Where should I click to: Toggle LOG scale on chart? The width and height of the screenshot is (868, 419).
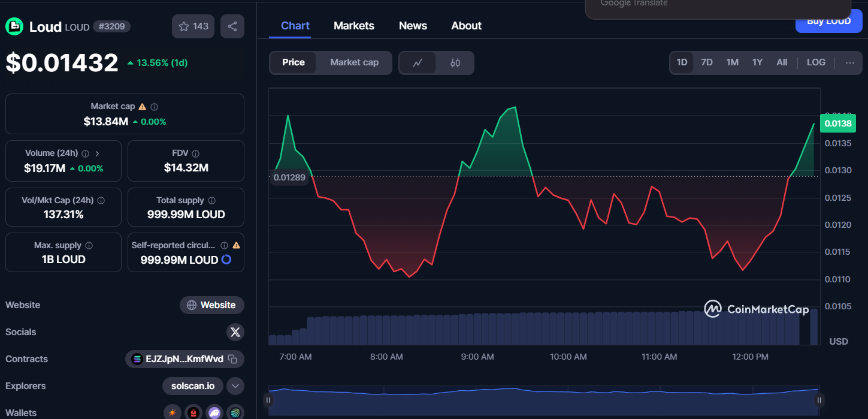point(816,62)
